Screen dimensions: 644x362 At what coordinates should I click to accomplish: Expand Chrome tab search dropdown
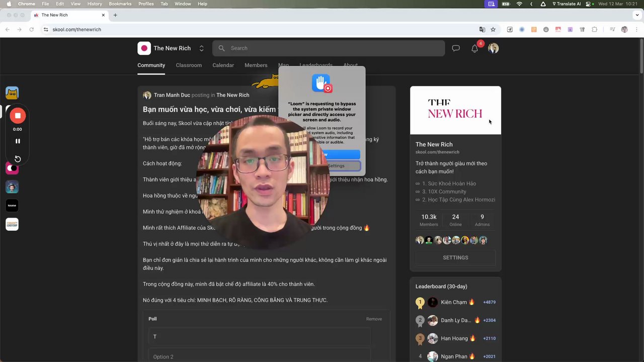[x=637, y=15]
